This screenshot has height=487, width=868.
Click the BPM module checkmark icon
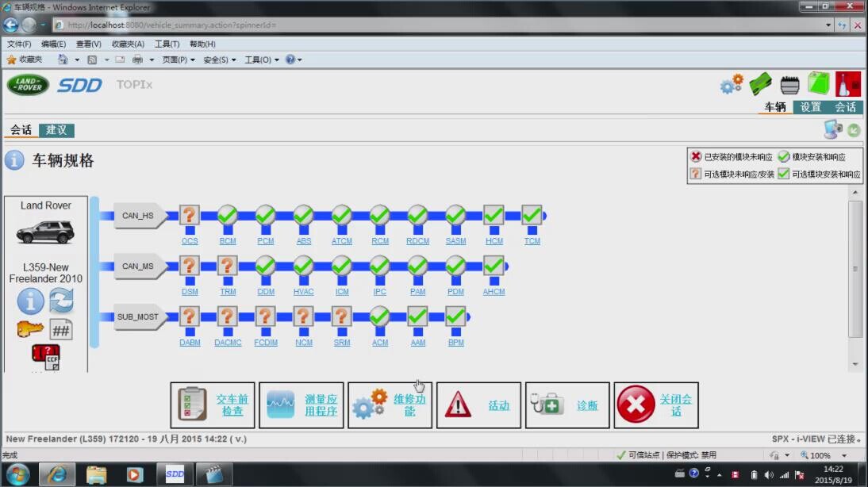pos(455,317)
